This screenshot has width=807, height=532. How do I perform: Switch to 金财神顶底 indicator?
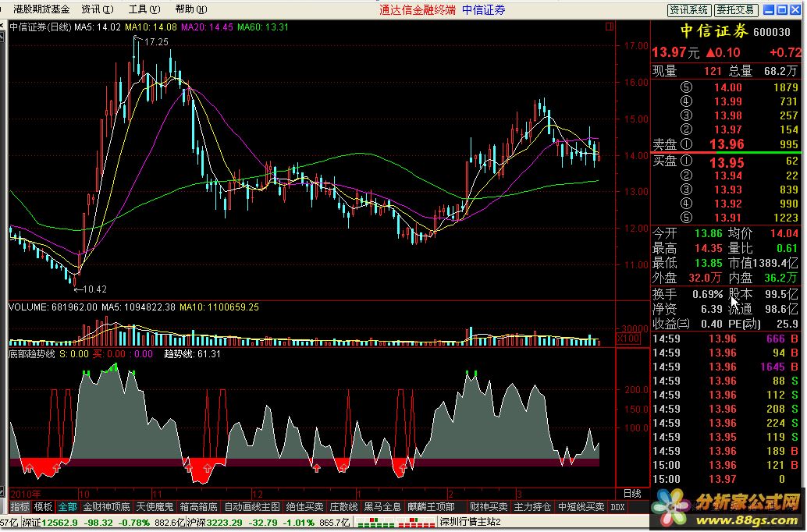(x=106, y=507)
